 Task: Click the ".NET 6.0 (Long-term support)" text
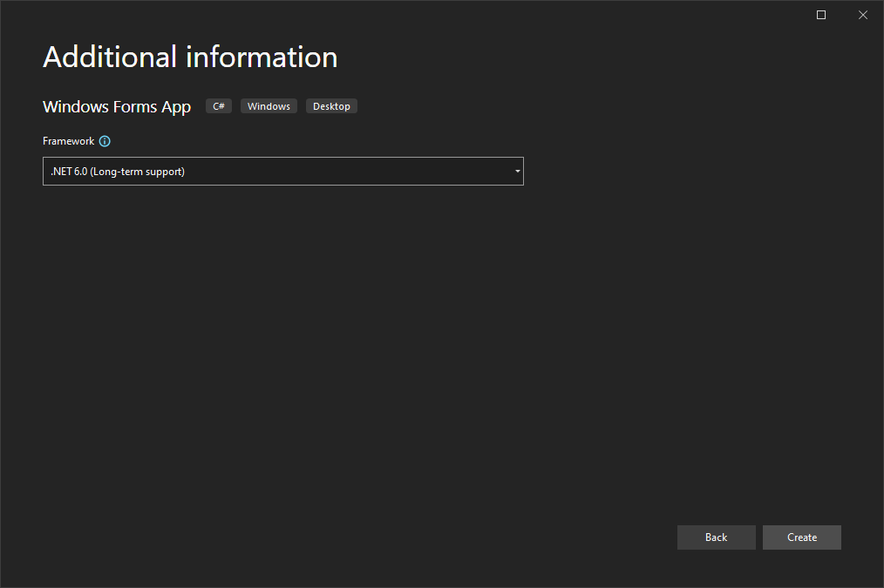118,172
